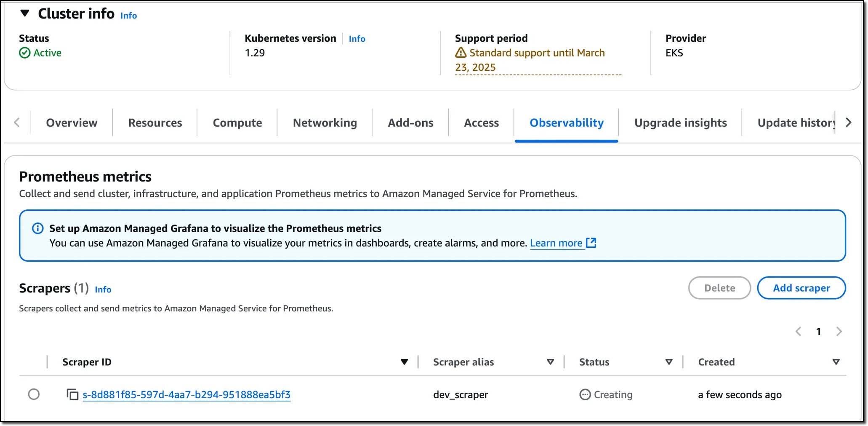Click the green Active status check icon
The image size is (868, 426).
pos(24,53)
